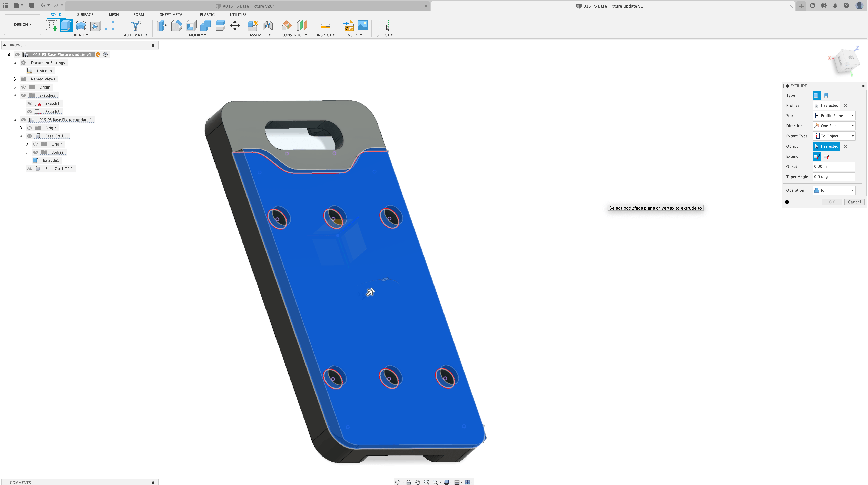Select the Hole tool
Screen dimensions: 868x485
pos(95,25)
